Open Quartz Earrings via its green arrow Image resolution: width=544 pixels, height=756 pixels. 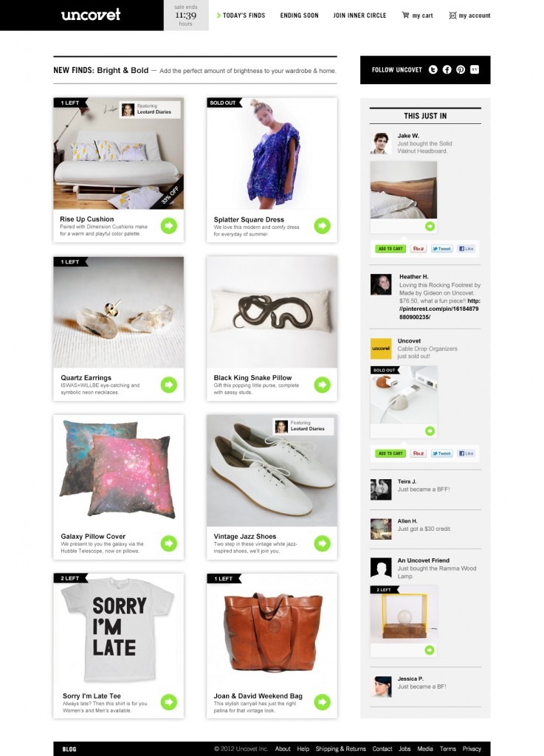(168, 385)
